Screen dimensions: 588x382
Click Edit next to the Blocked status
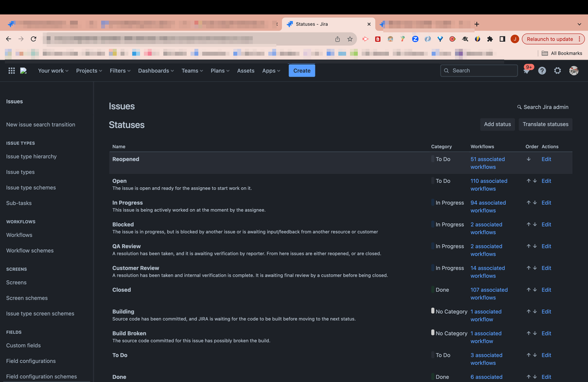point(546,224)
